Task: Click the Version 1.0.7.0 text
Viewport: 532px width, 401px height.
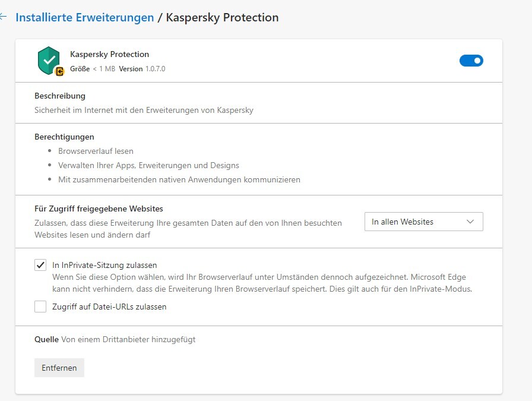Action: click(x=142, y=69)
